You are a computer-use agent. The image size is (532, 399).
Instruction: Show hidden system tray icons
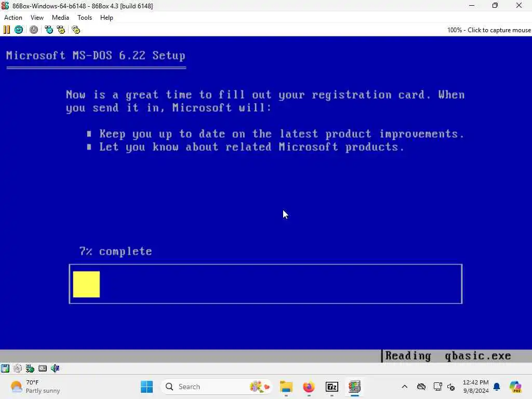tap(404, 387)
